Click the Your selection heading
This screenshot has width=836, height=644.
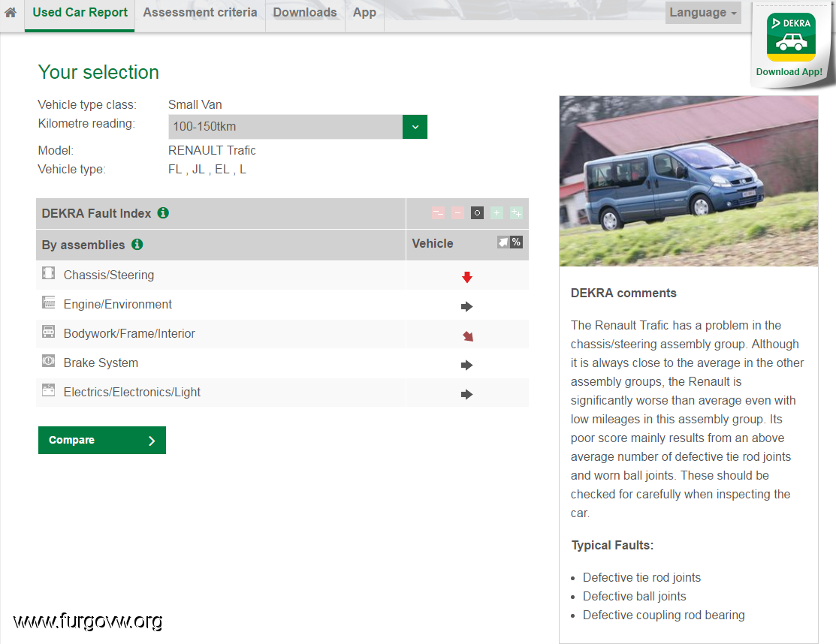click(x=98, y=73)
